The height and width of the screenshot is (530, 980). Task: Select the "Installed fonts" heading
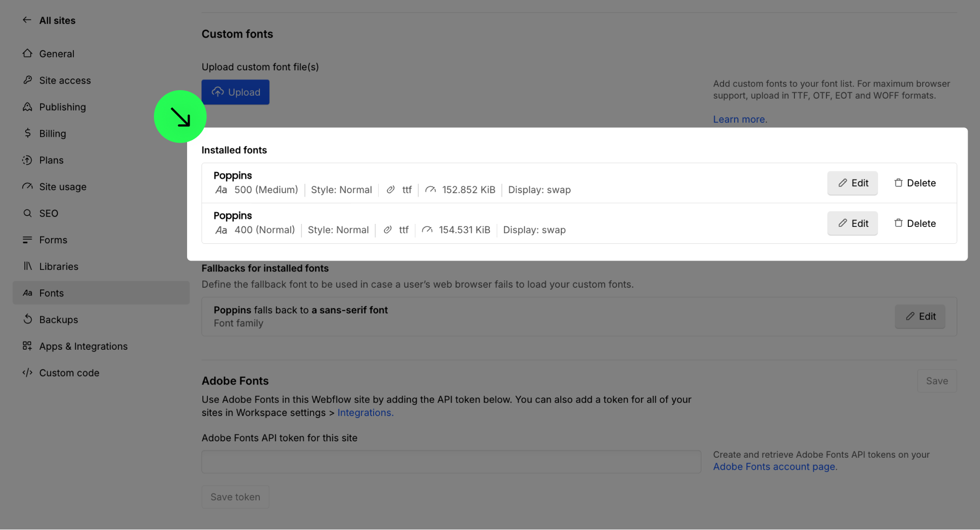[x=234, y=150]
